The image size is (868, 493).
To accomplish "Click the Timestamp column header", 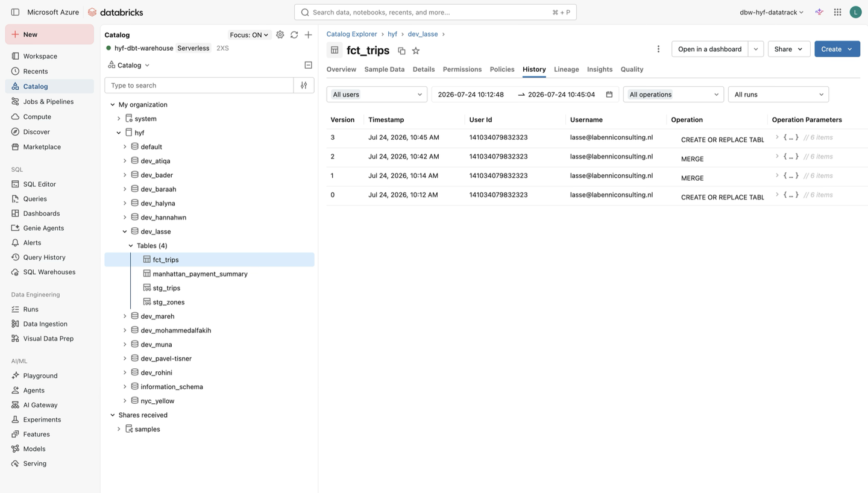I will click(386, 120).
